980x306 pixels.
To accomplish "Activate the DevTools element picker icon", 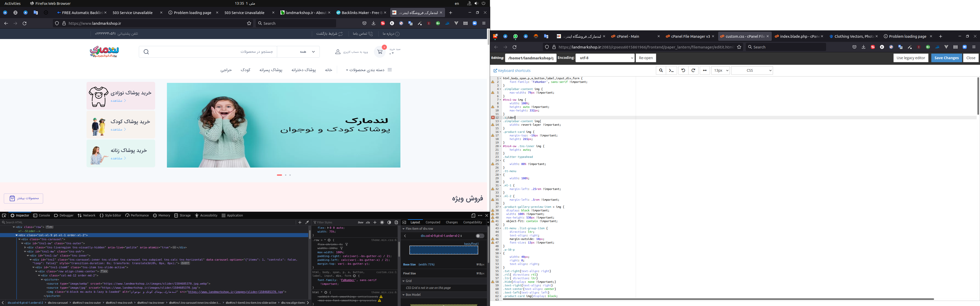I will pos(4,215).
